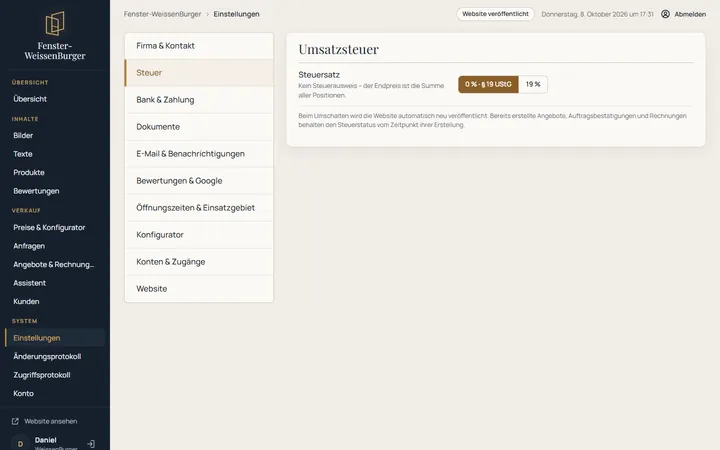
Task: Open the Konten & Zugänge settings section
Action: tap(199, 262)
